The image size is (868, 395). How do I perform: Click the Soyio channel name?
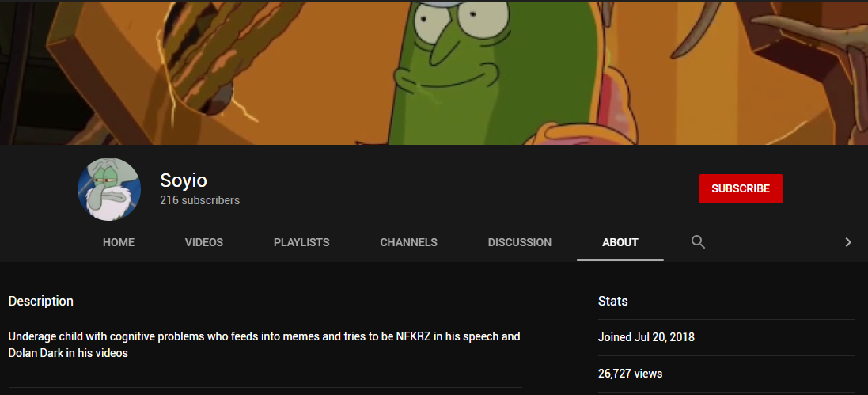(x=184, y=180)
